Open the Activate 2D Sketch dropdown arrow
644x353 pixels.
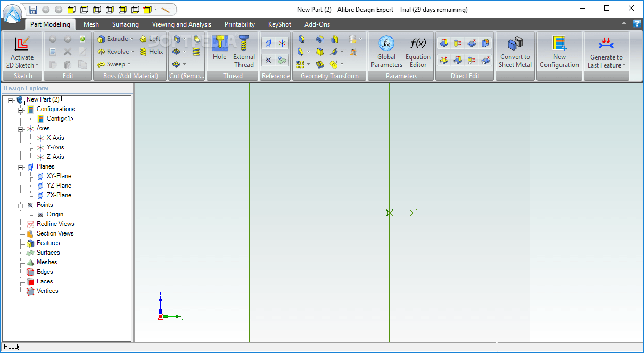click(37, 65)
